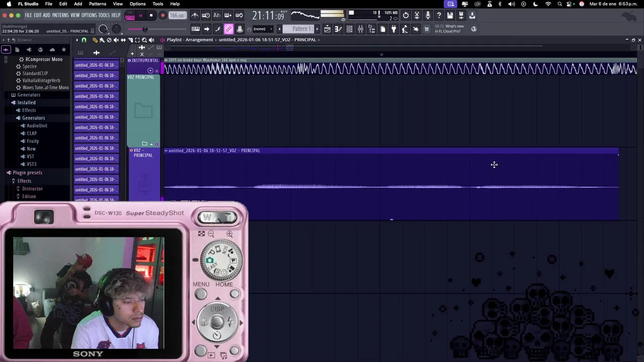Open macOS Options menu
The width and height of the screenshot is (644, 362).
[x=137, y=4]
